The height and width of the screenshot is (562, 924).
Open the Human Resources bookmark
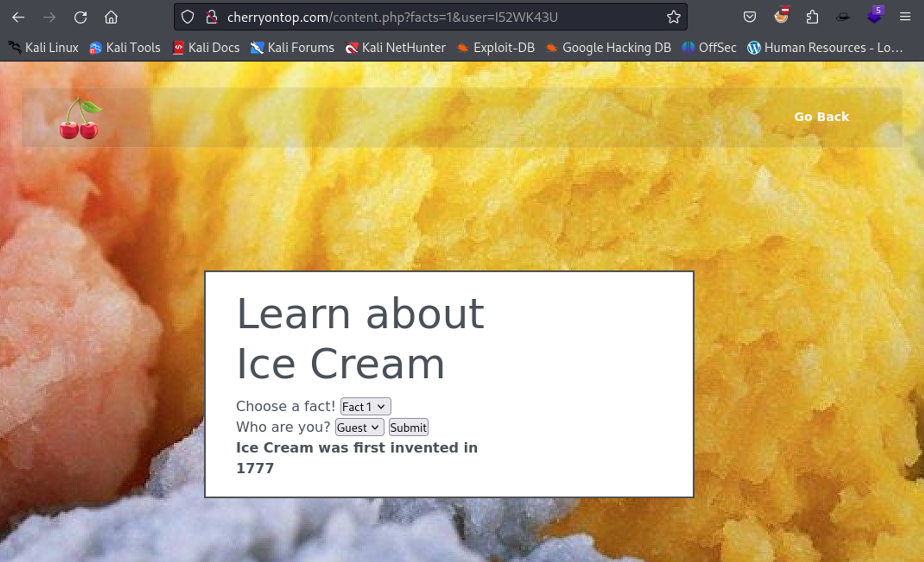[x=825, y=48]
